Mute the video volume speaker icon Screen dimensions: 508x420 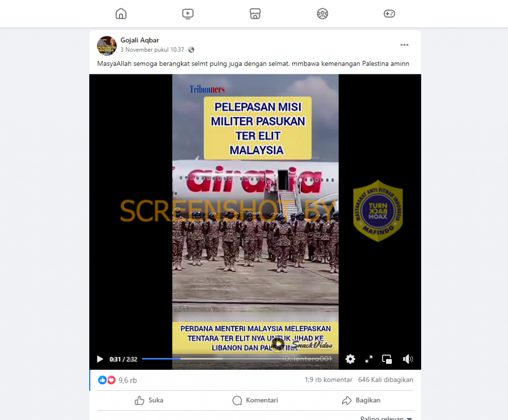click(x=407, y=359)
